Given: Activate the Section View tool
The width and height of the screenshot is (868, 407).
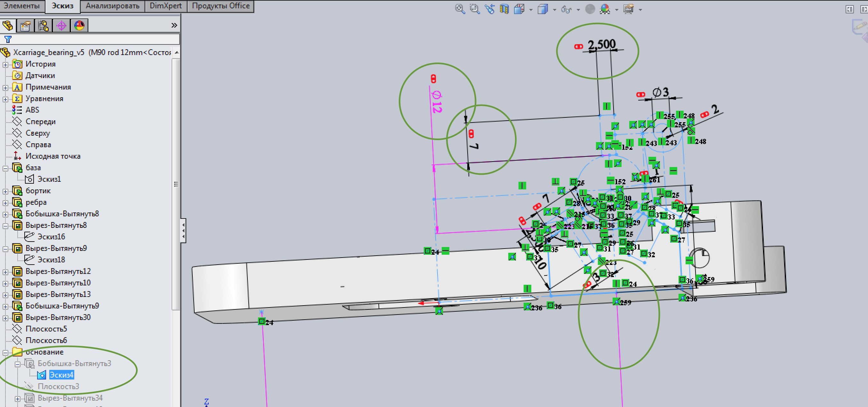Looking at the screenshot, I should 504,9.
